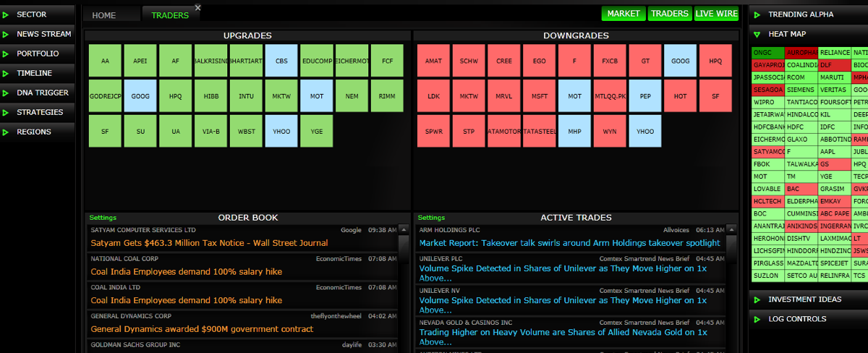Viewport: 868px width, 353px height.
Task: Select the AAPL cell in the heat map
Action: pyautogui.click(x=835, y=152)
